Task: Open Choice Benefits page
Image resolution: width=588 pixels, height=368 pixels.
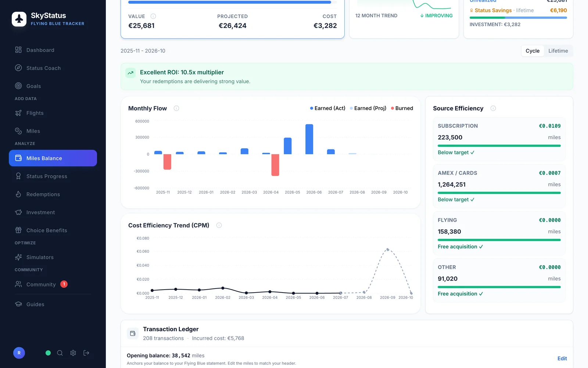Action: 53,230
